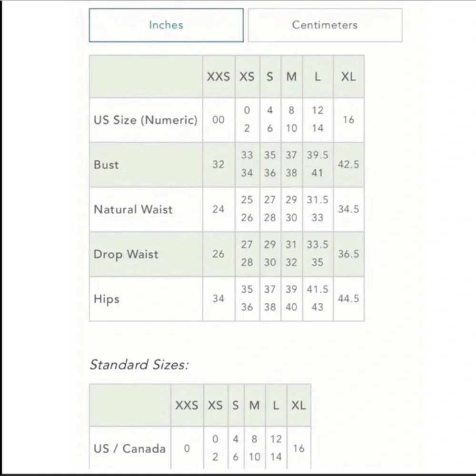Select XXS header in Standard Sizes table
The height and width of the screenshot is (476, 476).
[x=187, y=405]
